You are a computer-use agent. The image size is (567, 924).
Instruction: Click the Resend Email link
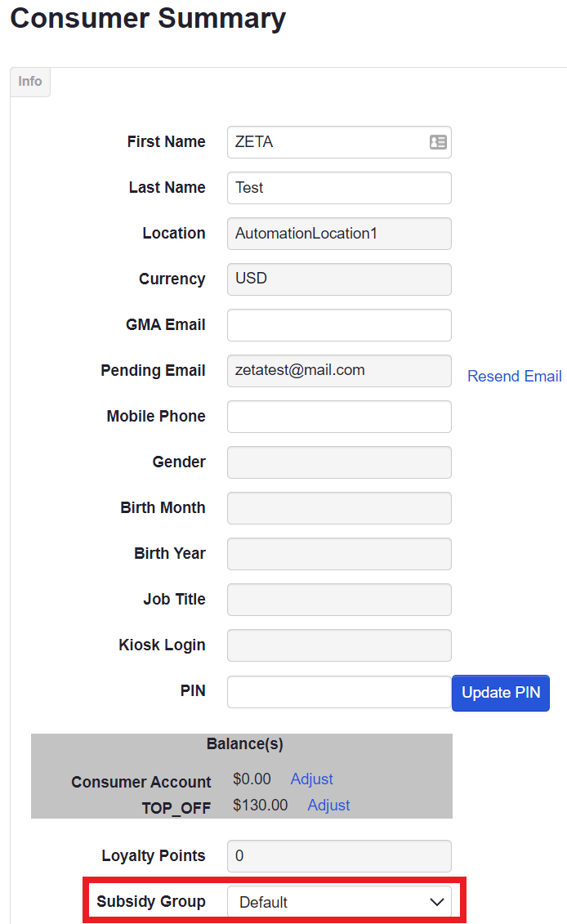click(x=514, y=376)
